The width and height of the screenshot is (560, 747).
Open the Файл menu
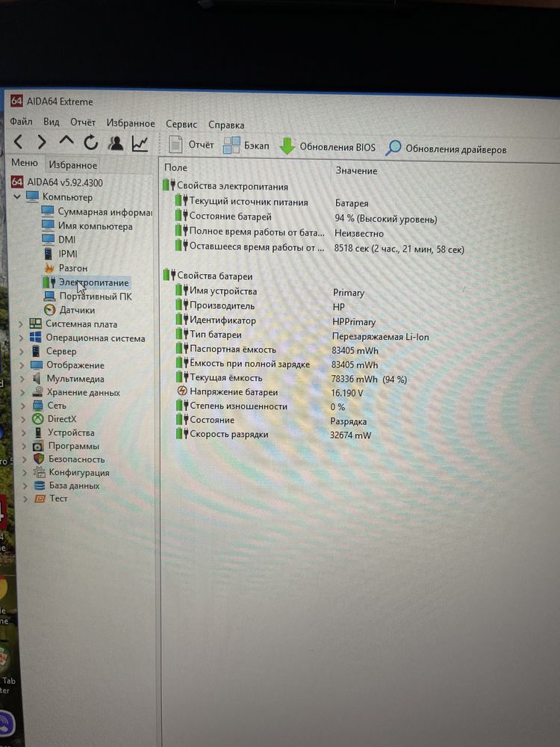(21, 122)
